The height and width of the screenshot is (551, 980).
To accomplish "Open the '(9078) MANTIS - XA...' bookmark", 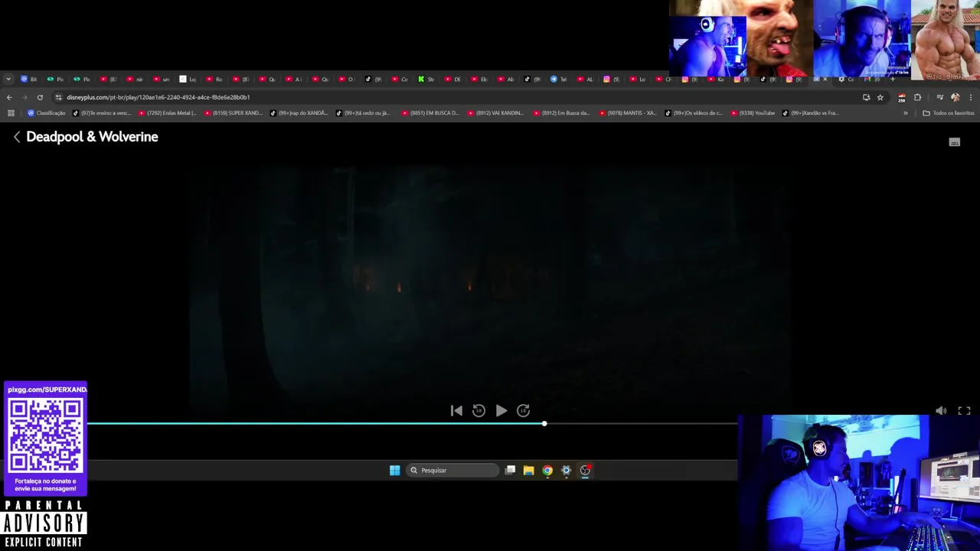I will [x=629, y=113].
